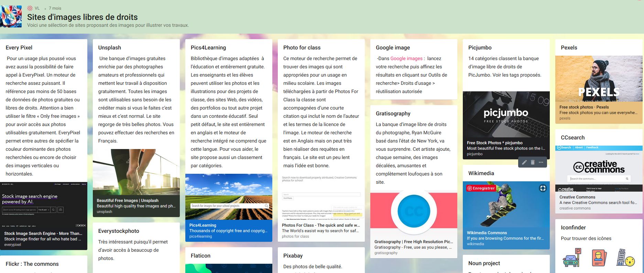Viewport: 644px width, 273px height.
Task: Open the Gratisography Free High Resolution Pictures link
Action: tap(414, 242)
